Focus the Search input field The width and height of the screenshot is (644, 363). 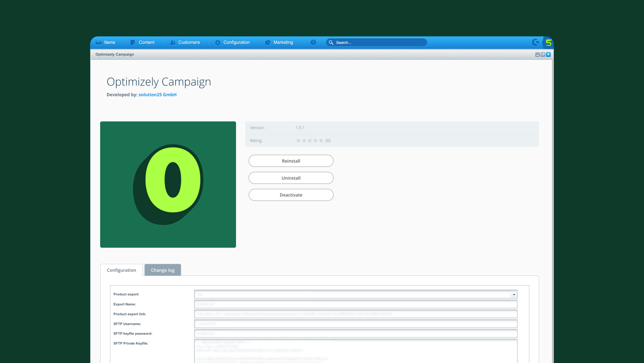[x=377, y=43]
